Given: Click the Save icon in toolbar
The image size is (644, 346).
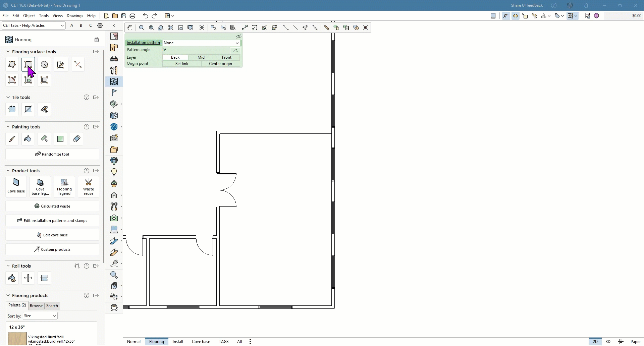Looking at the screenshot, I should tap(124, 16).
